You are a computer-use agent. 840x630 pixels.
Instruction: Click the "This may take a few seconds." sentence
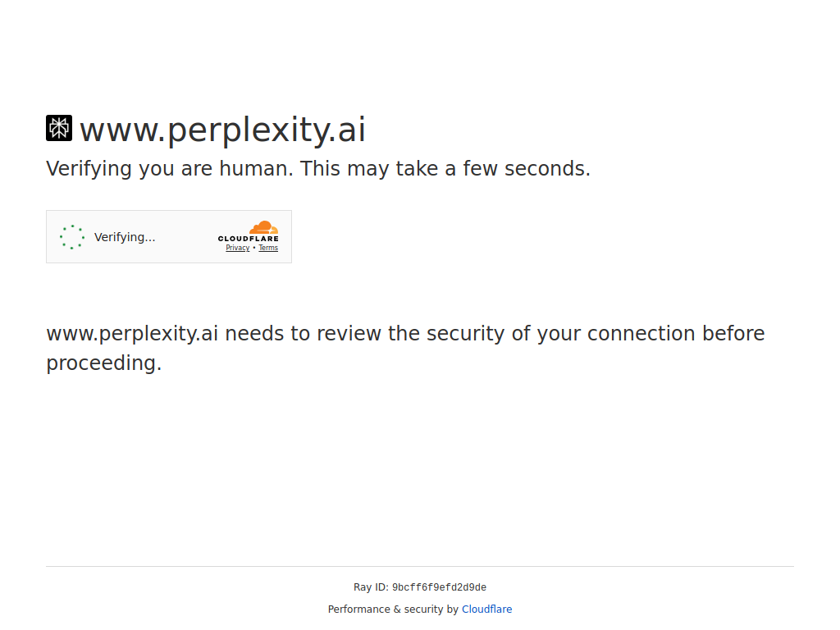(445, 169)
